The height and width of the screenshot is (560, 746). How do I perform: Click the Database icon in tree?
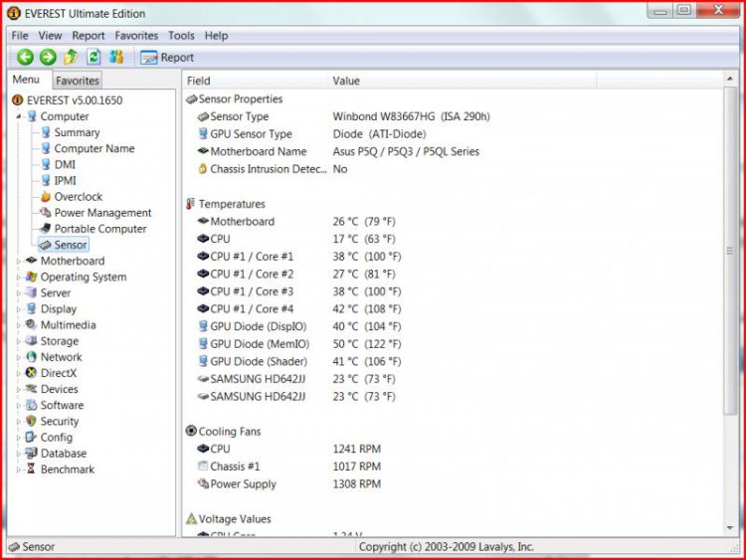[32, 454]
